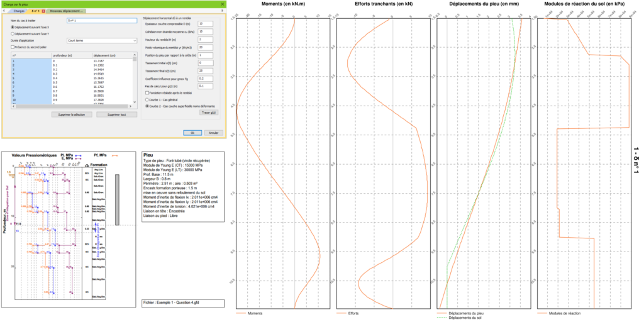Click the Nom du cas à traiter field

(x=101, y=21)
